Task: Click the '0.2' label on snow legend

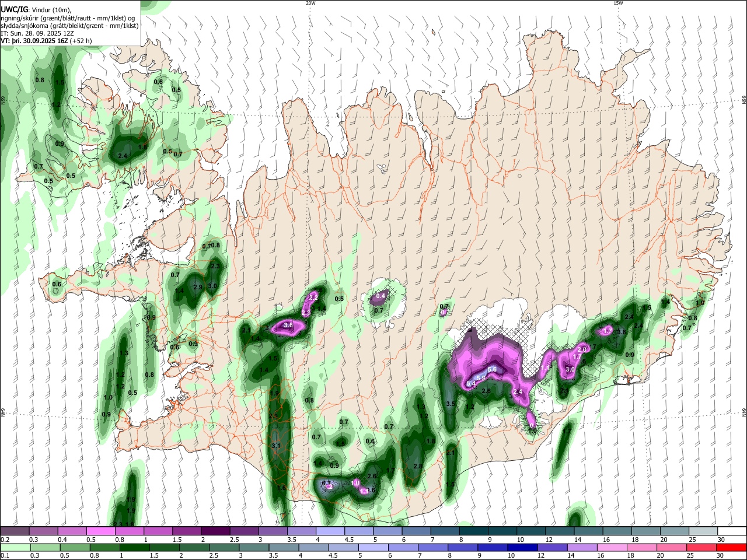Action: click(5, 540)
